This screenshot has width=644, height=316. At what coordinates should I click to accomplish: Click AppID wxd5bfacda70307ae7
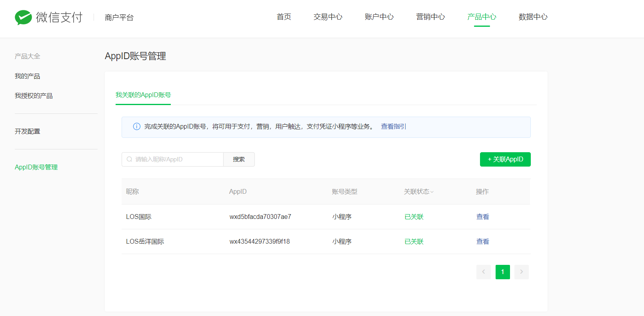click(260, 217)
